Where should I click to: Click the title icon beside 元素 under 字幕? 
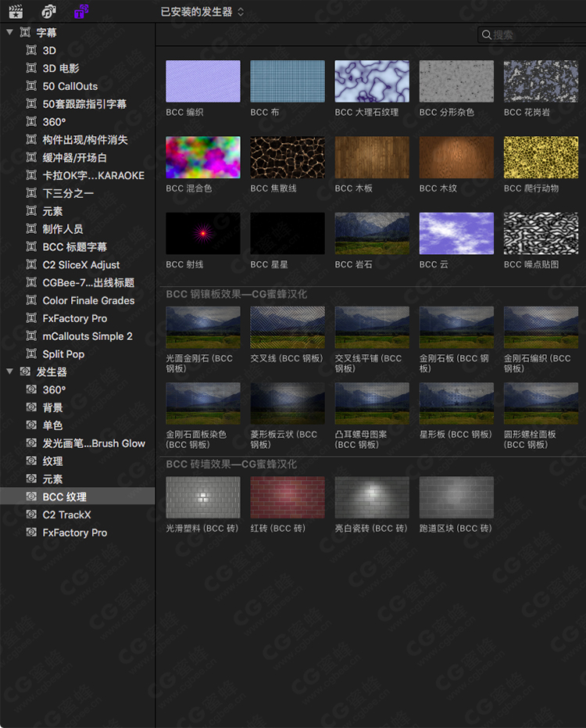(31, 211)
